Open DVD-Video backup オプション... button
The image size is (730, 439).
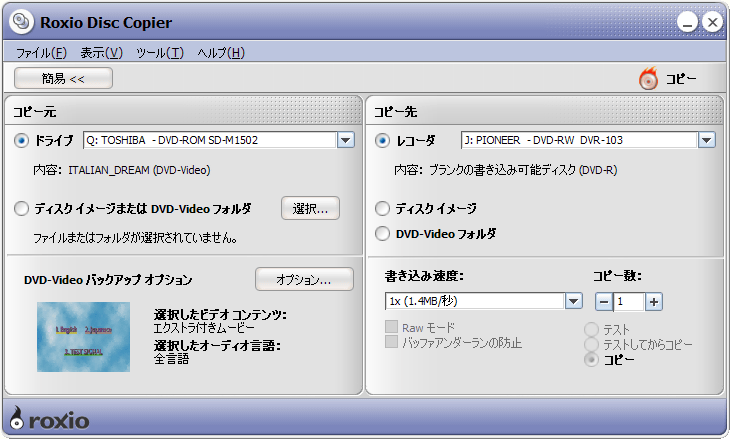point(304,279)
